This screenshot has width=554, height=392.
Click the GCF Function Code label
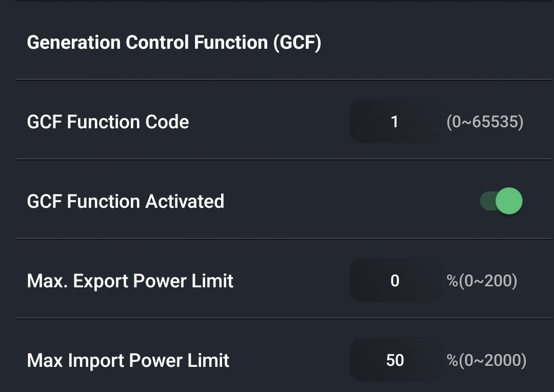[108, 122]
